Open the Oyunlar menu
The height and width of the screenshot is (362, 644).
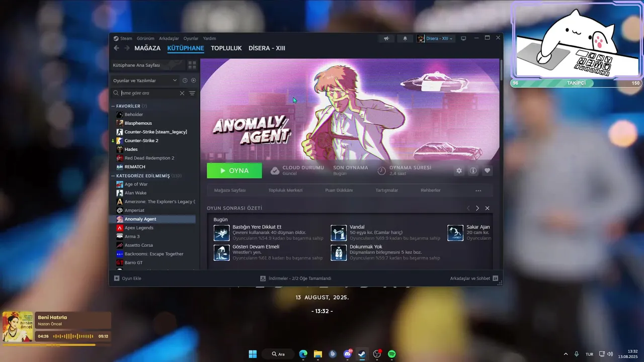pos(191,38)
